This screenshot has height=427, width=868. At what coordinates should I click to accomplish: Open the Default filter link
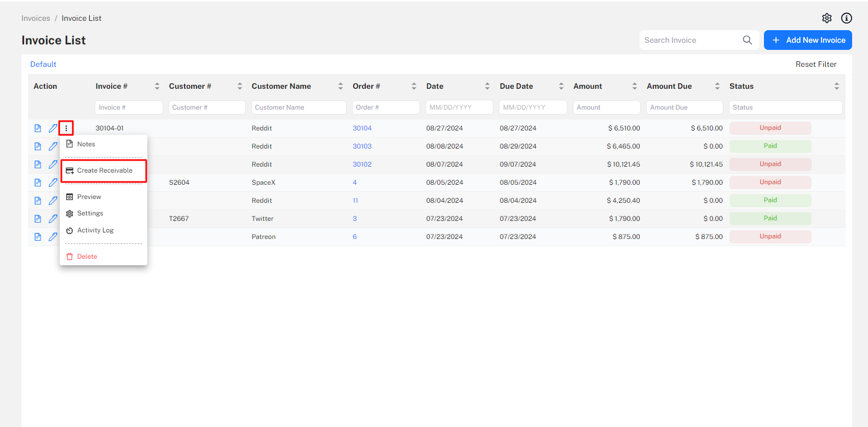coord(43,64)
